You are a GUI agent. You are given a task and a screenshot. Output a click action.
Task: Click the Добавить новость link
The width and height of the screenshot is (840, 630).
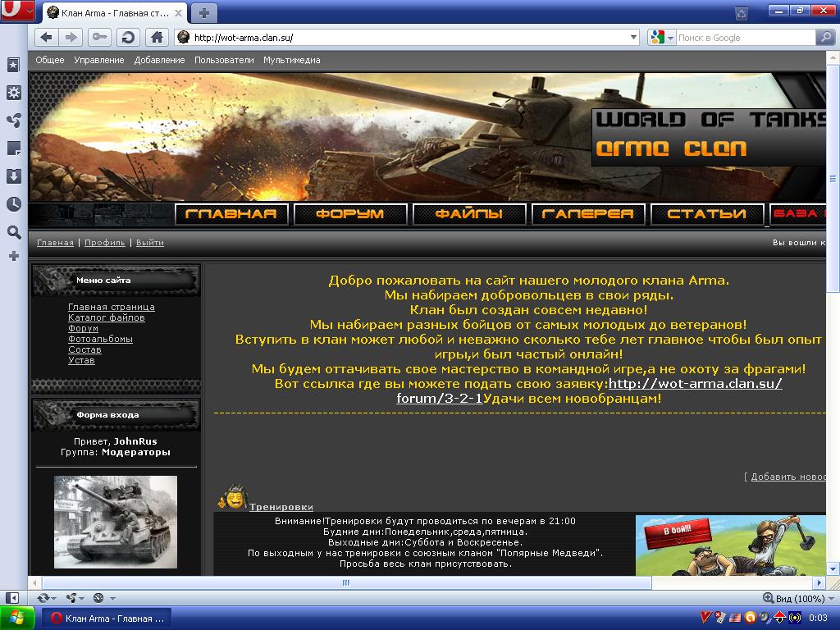pyautogui.click(x=788, y=477)
